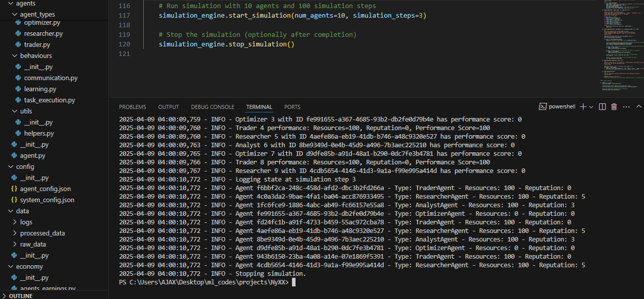Expand the processed_data folder
This screenshot has width=644, height=299.
coord(14,233)
